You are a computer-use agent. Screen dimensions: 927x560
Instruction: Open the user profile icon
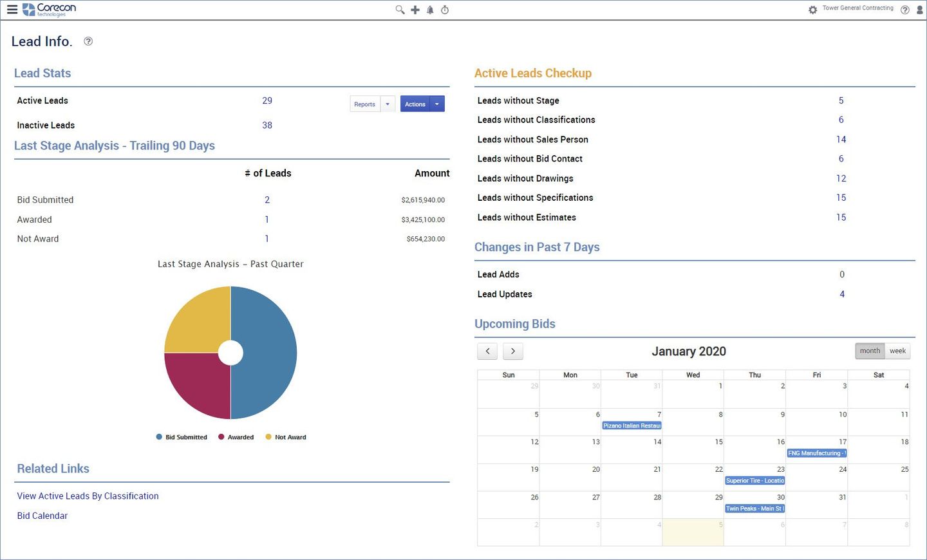tap(920, 10)
